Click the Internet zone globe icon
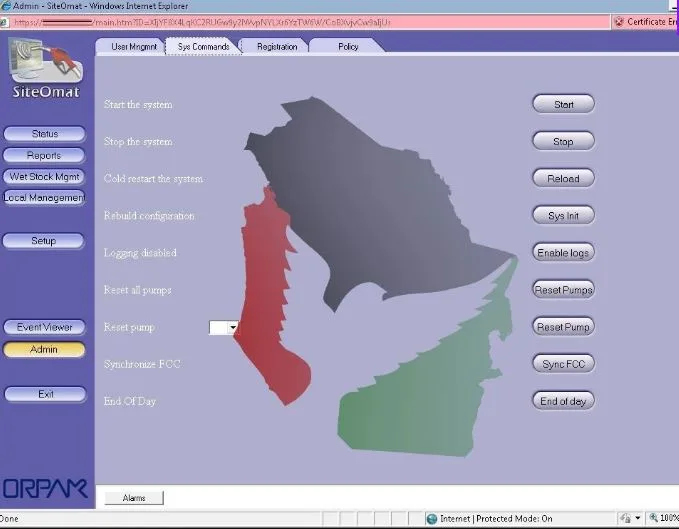The height and width of the screenshot is (529, 679). (431, 519)
